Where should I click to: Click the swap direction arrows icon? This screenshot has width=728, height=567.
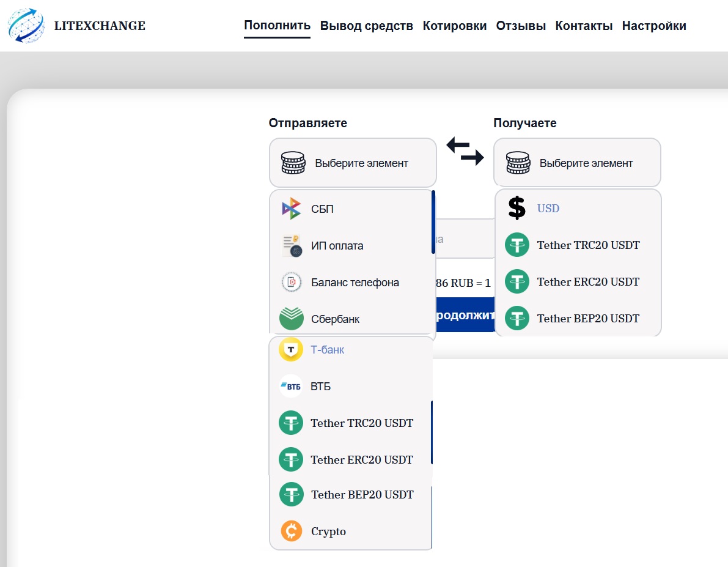pos(465,151)
